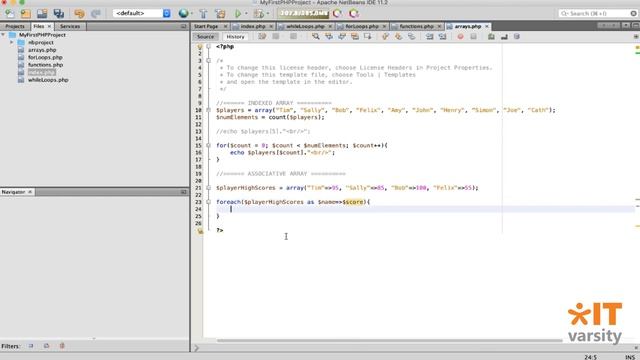Click the Stop Macro Recording icon
The height and width of the screenshot is (360, 640).
point(473,37)
